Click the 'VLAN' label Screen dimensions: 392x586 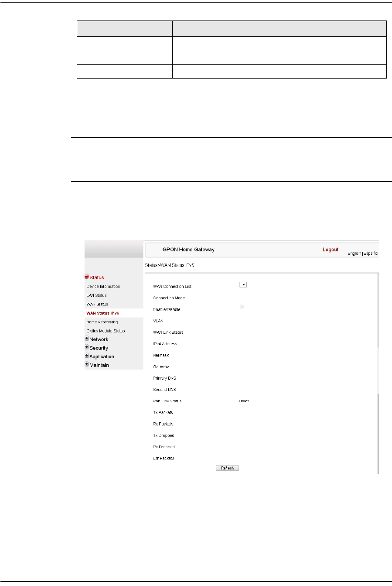pyautogui.click(x=158, y=321)
